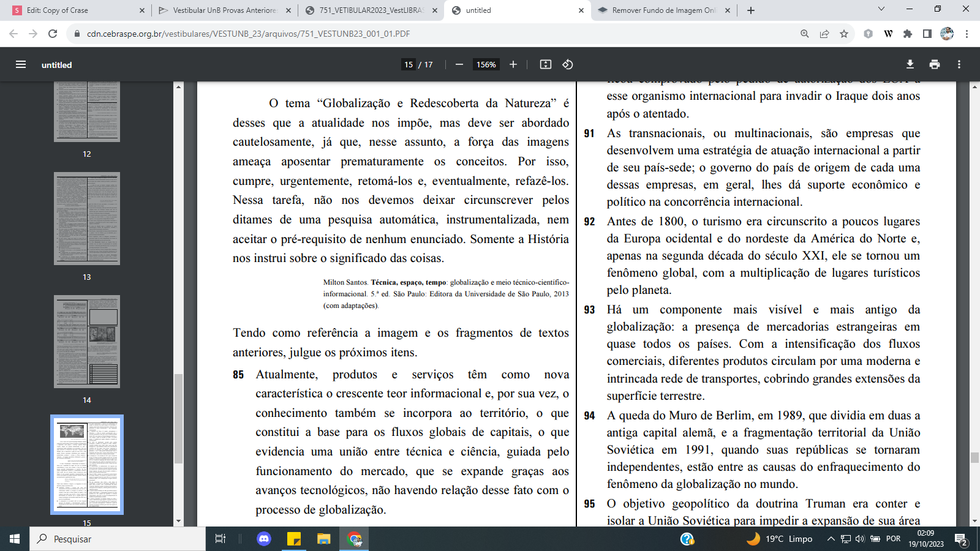Toggle the PDF sidebar menu
The width and height of the screenshot is (980, 551).
click(21, 64)
